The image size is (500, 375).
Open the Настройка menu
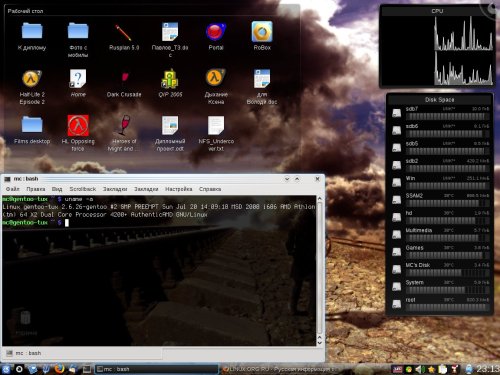pyautogui.click(x=179, y=189)
